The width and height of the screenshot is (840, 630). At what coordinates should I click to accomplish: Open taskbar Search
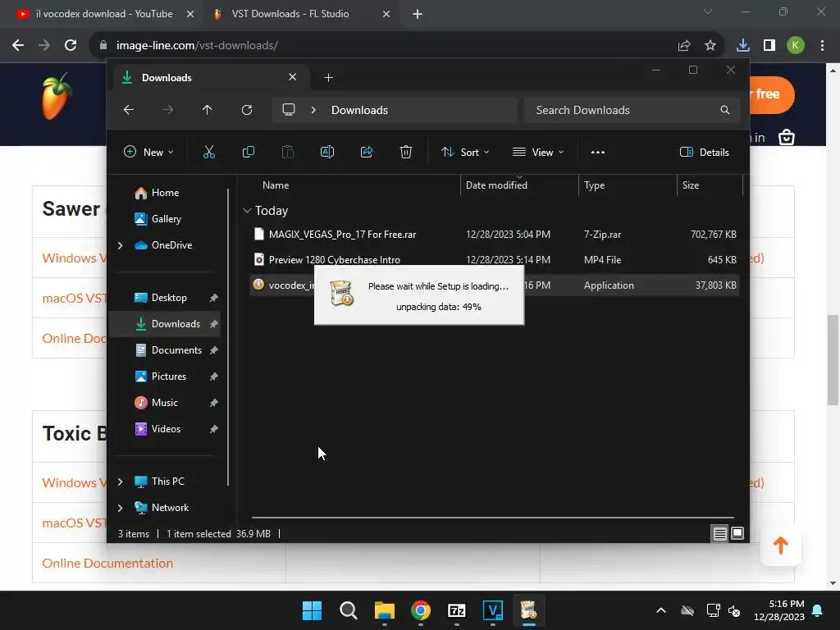(x=348, y=610)
